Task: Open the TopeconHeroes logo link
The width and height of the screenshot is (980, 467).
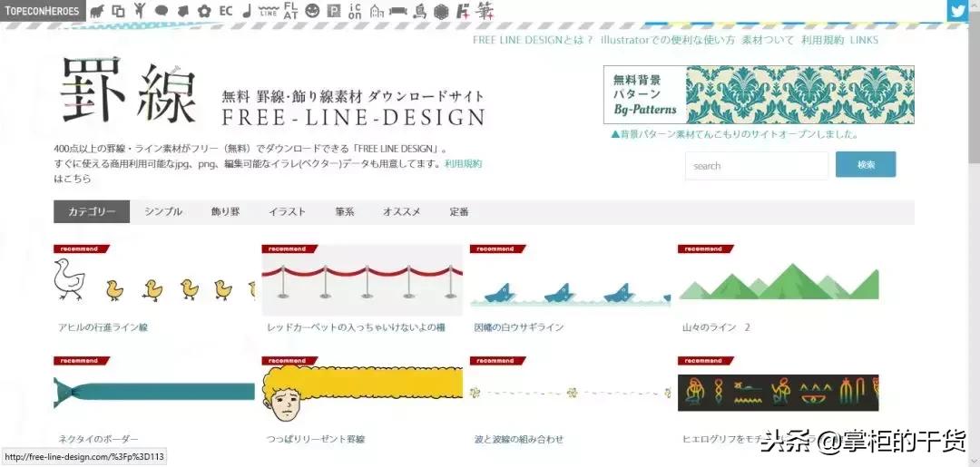Action: 43,11
